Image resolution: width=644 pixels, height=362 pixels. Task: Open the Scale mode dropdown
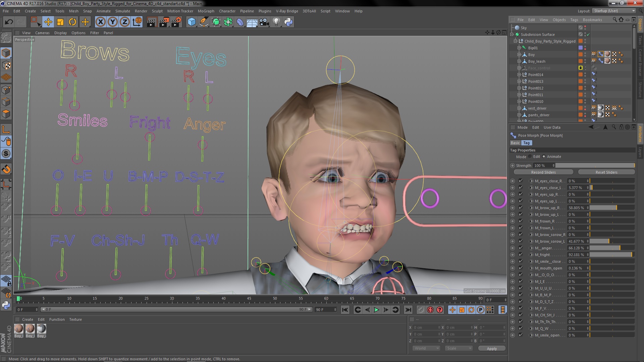tap(459, 348)
